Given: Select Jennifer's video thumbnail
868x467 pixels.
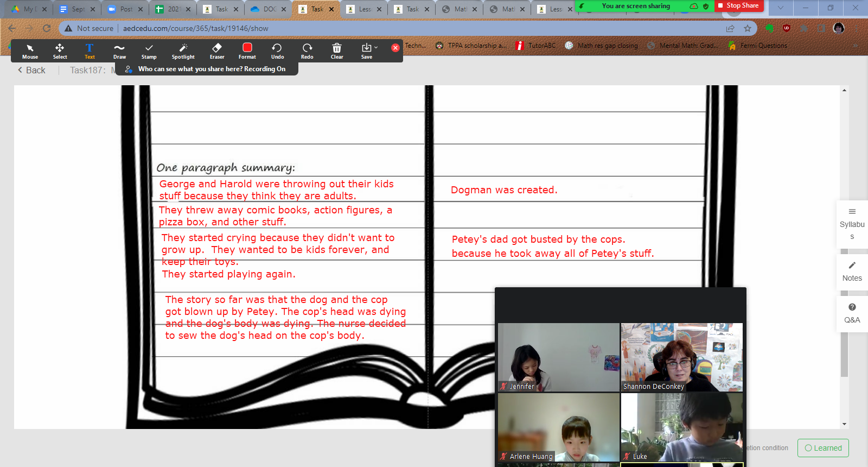Looking at the screenshot, I should tap(558, 357).
